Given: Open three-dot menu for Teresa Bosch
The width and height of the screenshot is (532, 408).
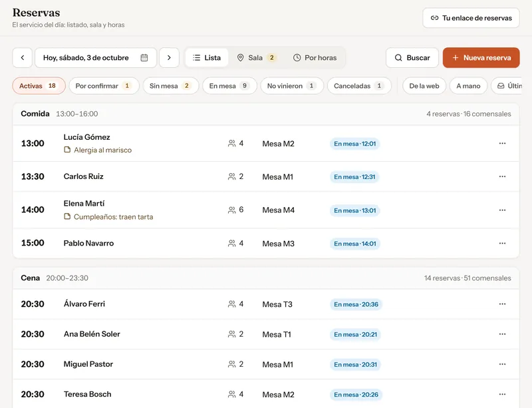Looking at the screenshot, I should [x=502, y=394].
